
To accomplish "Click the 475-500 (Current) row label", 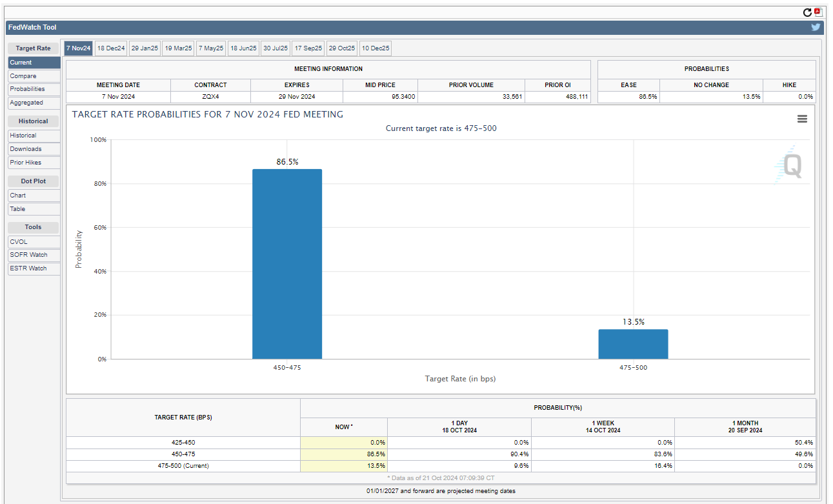I will pyautogui.click(x=183, y=466).
